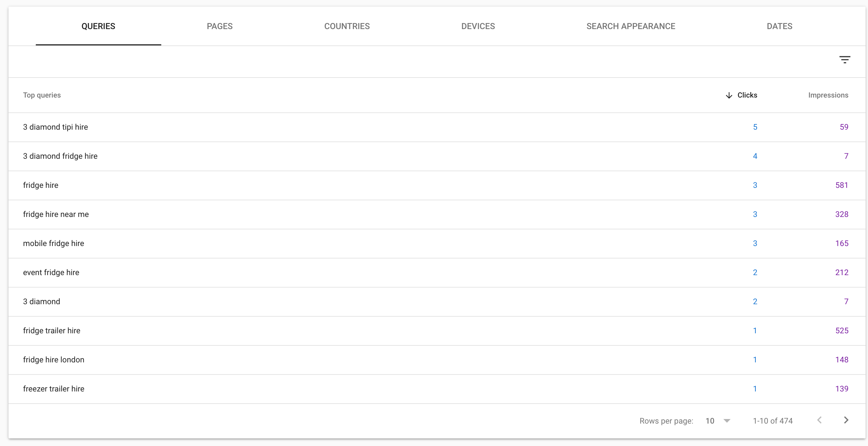The height and width of the screenshot is (446, 868).
Task: Click the 165 impressions value
Action: pos(841,244)
